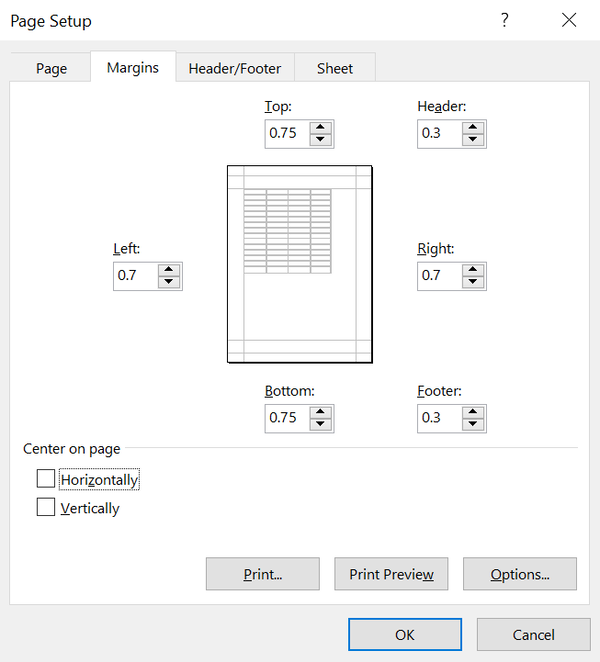This screenshot has width=600, height=662.
Task: Click into the Left margin value field
Action: click(136, 276)
